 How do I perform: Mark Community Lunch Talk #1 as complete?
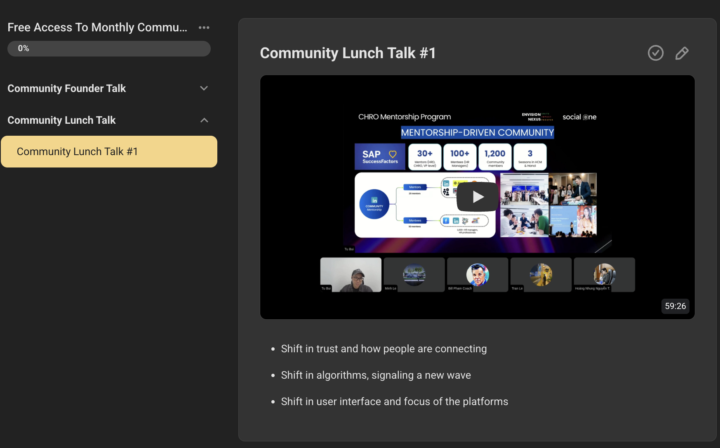[x=655, y=53]
